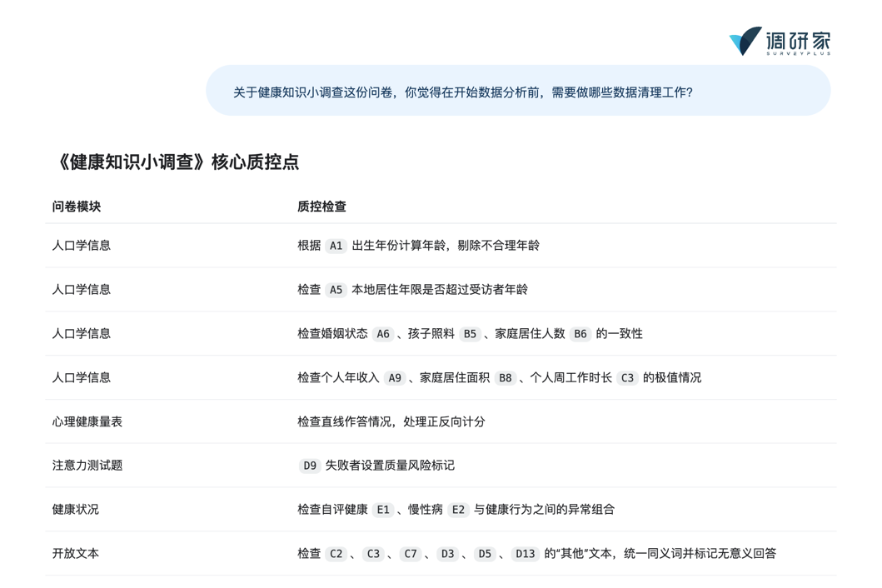The image size is (882, 588).
Task: Click the 调研家 SurveyPlus logo
Action: [x=780, y=41]
